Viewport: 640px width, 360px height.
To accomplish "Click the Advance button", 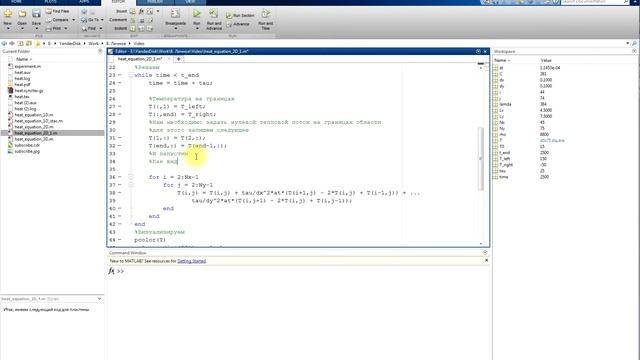I will [x=238, y=24].
